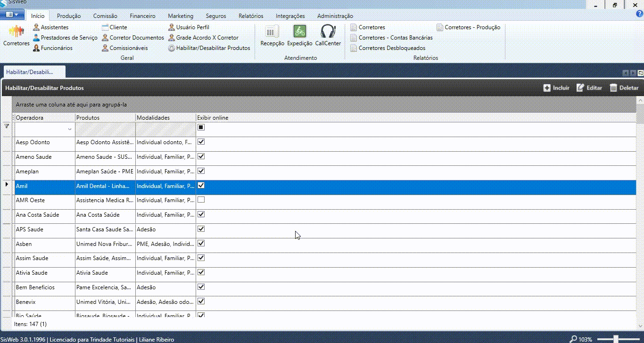Open Corretores Desbloqueados report
Viewport: 644px width, 343px height.
pos(388,48)
